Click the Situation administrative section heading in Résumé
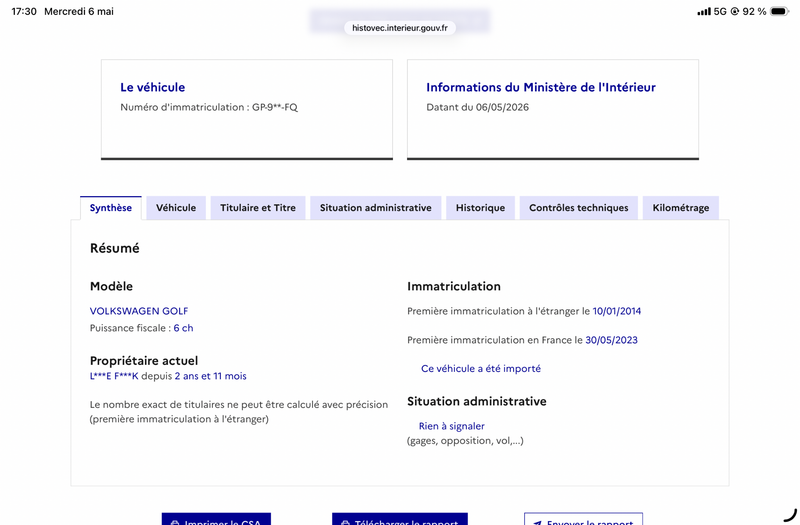The width and height of the screenshot is (800, 525). pyautogui.click(x=477, y=402)
